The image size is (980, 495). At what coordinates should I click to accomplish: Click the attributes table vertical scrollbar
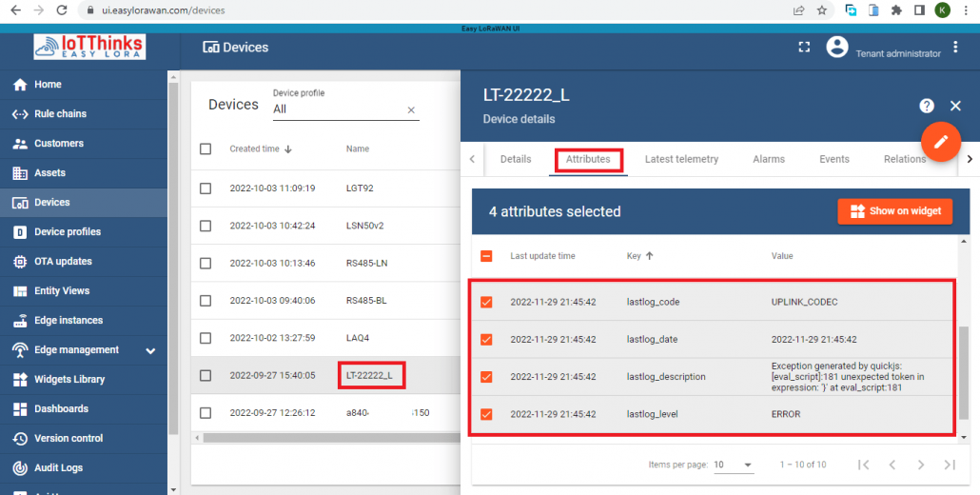click(x=965, y=372)
